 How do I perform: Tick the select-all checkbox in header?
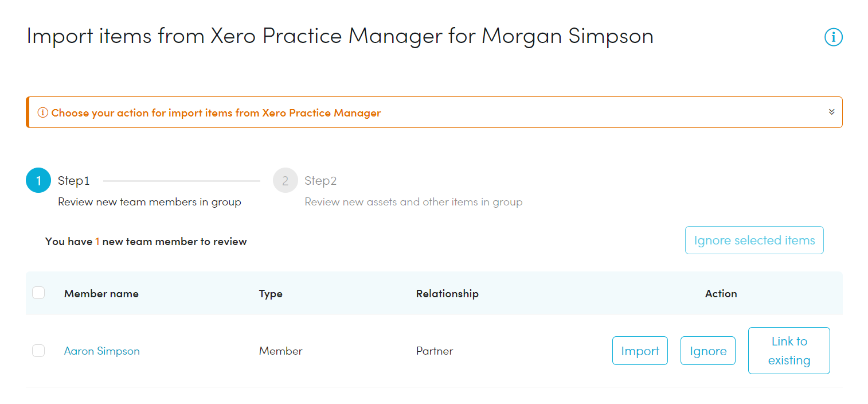click(x=38, y=293)
